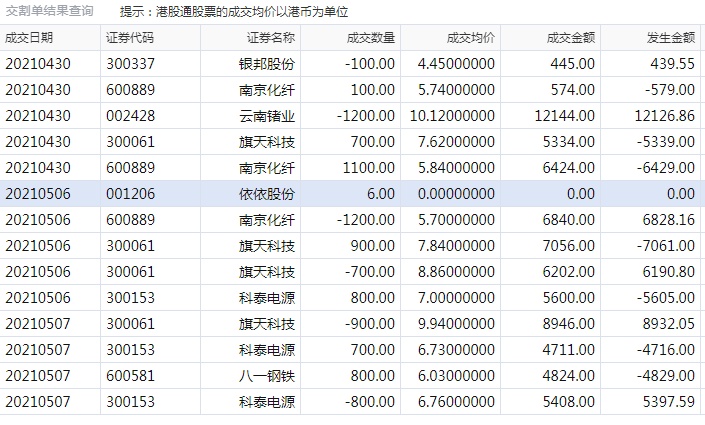The height and width of the screenshot is (425, 705).
Task: Click price 9.94000000 cell
Action: point(456,324)
